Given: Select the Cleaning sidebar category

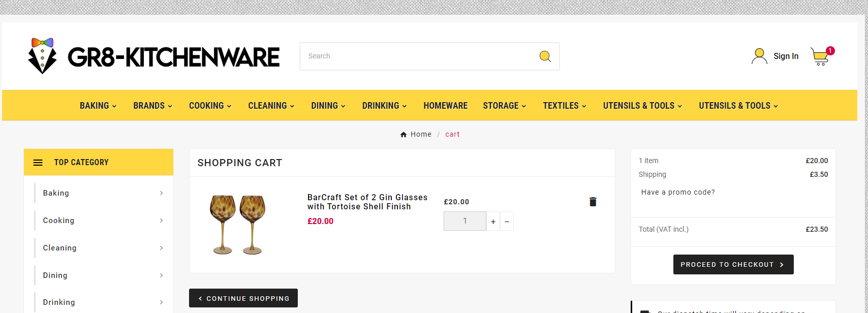Looking at the screenshot, I should coord(59,248).
